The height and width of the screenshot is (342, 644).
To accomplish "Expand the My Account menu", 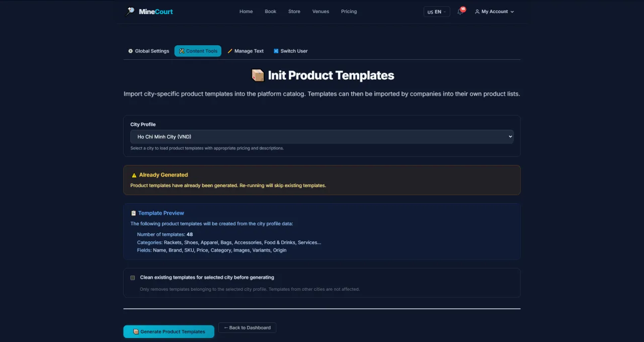I will [x=495, y=12].
